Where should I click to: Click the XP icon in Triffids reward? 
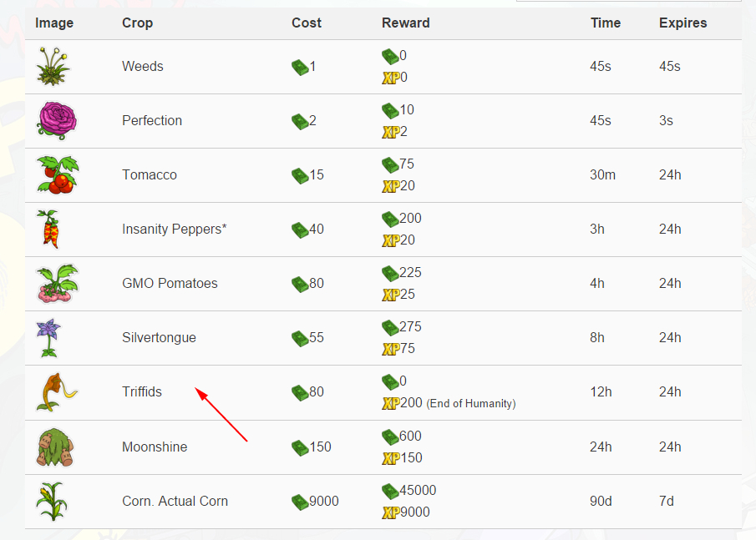click(390, 404)
